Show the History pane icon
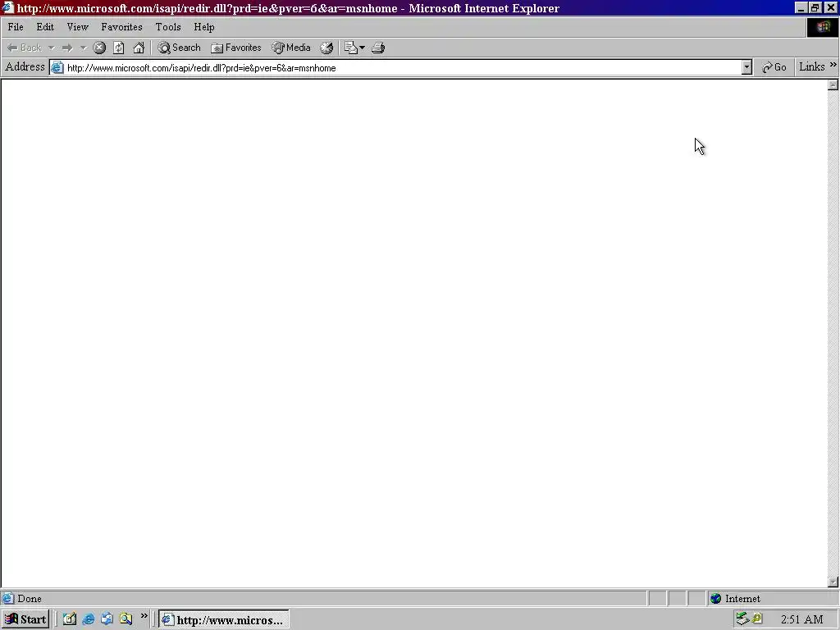This screenshot has height=630, width=840. point(326,48)
